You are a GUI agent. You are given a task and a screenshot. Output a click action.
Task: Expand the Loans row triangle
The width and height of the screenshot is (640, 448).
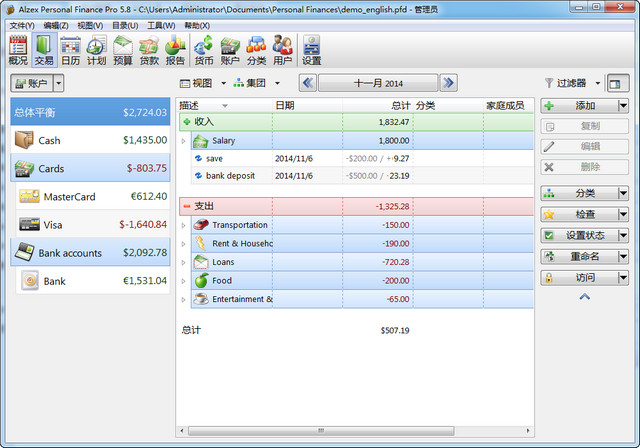[x=183, y=262]
